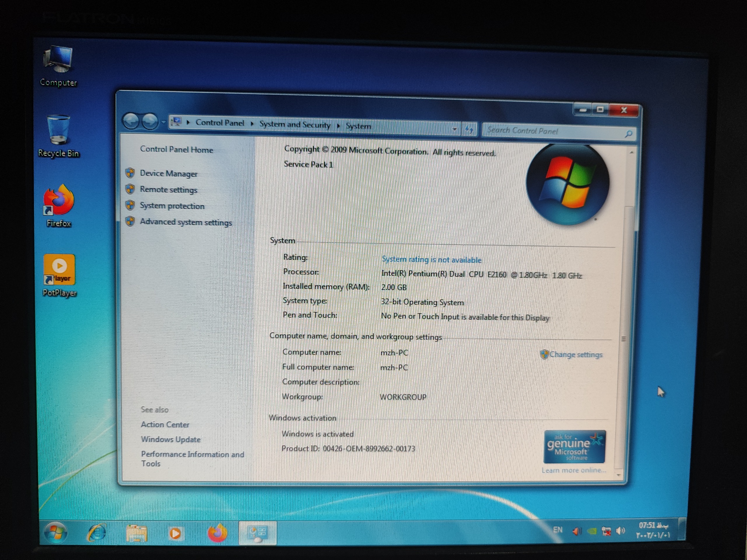747x560 pixels.
Task: Click the Windows Start orb
Action: tap(55, 533)
